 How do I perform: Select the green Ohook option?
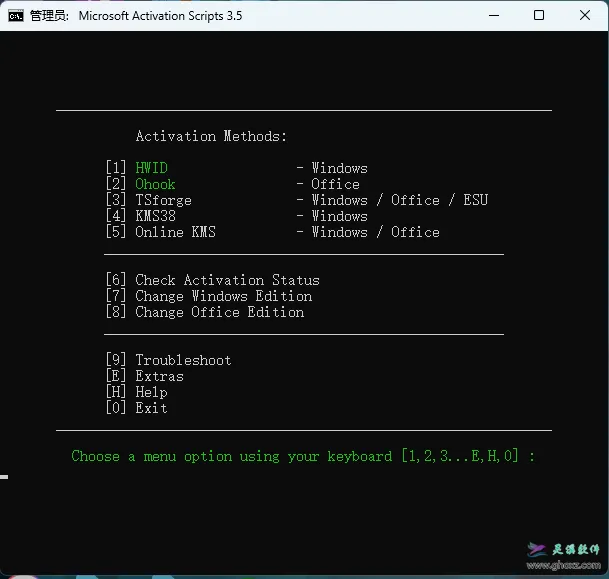pos(155,184)
